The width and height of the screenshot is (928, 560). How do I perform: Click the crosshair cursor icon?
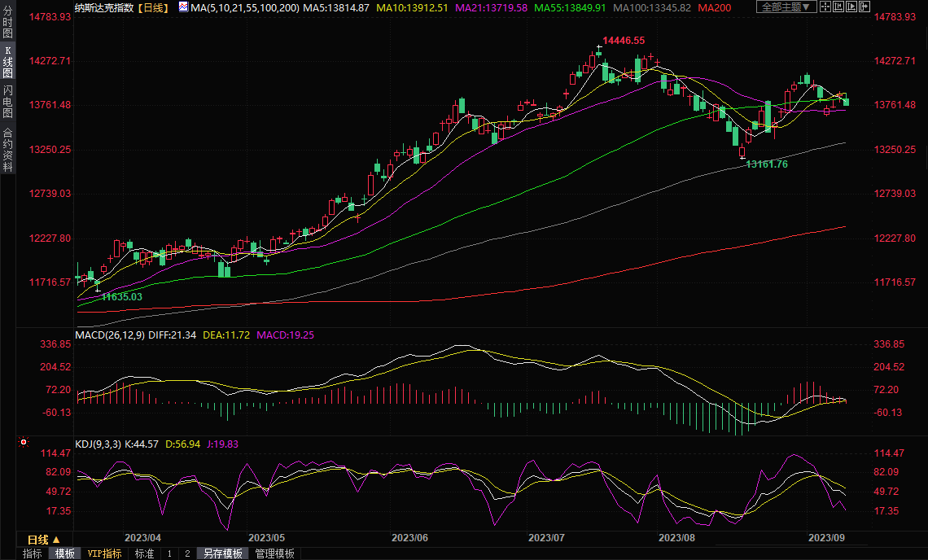pos(825,7)
